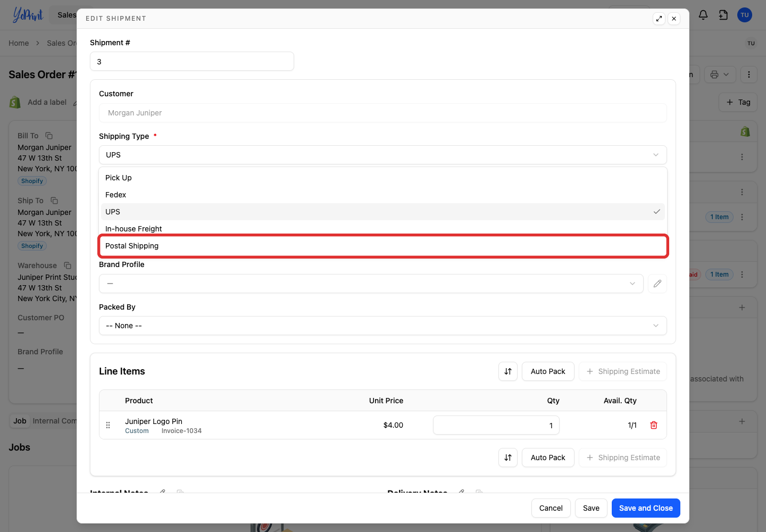This screenshot has height=532, width=766.
Task: Click the top Auto Pack button
Action: coord(548,371)
